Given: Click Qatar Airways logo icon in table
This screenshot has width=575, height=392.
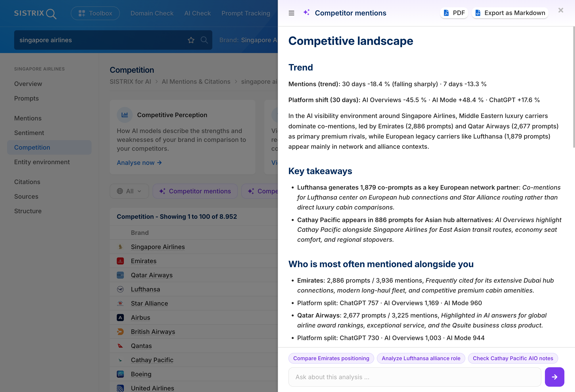Looking at the screenshot, I should coord(120,275).
